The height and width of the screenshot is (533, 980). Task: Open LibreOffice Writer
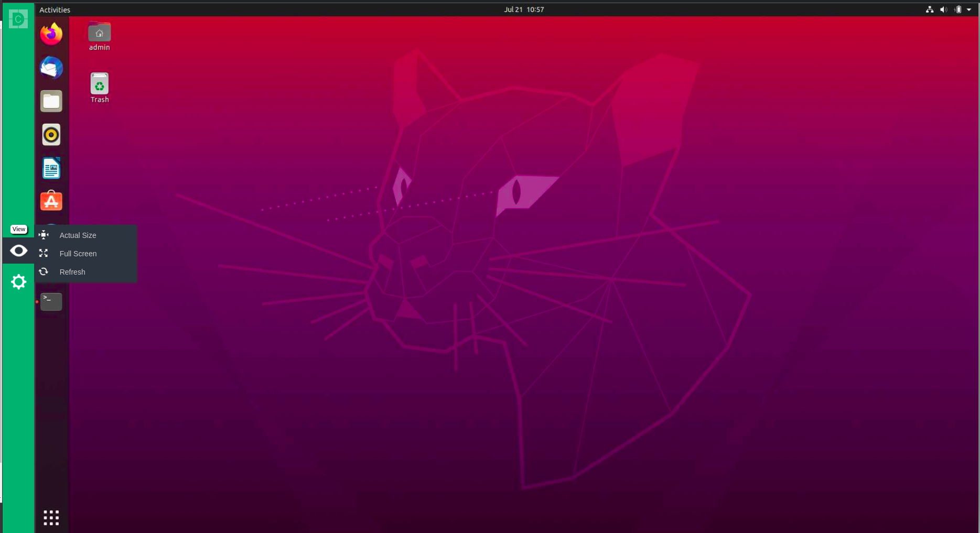[50, 168]
